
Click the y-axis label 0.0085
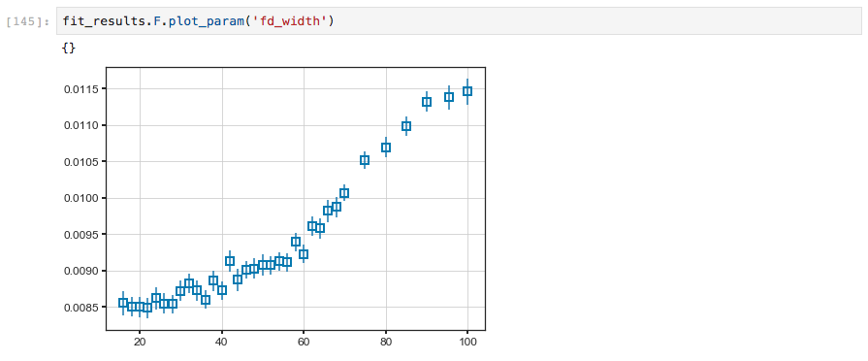click(80, 308)
